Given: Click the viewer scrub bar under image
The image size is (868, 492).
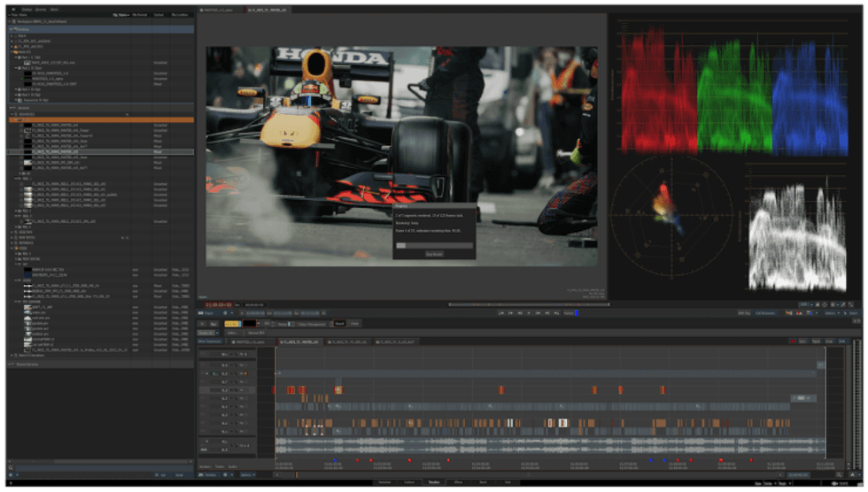Looking at the screenshot, I should pyautogui.click(x=529, y=304).
